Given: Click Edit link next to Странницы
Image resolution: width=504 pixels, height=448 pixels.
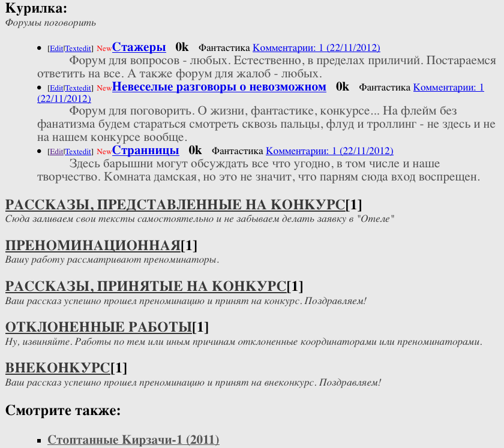Looking at the screenshot, I should pos(56,152).
